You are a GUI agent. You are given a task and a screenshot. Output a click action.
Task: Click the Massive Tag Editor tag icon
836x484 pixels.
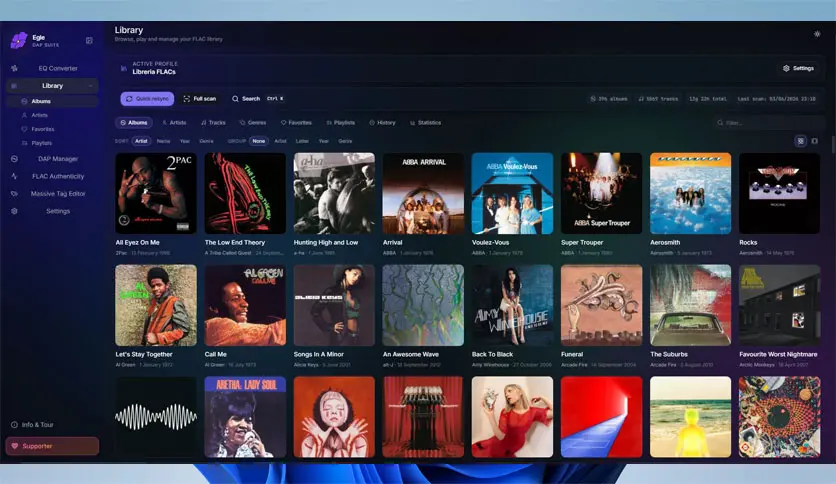coord(14,194)
